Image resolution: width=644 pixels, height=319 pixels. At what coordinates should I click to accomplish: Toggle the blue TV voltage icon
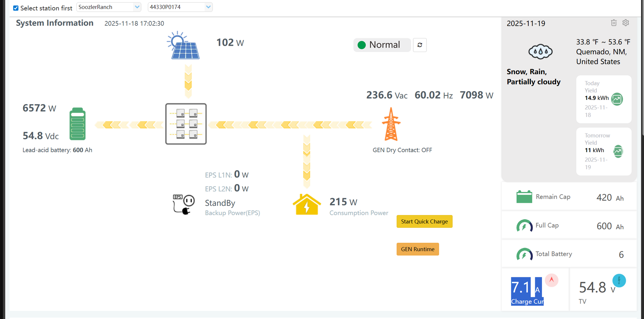point(619,280)
